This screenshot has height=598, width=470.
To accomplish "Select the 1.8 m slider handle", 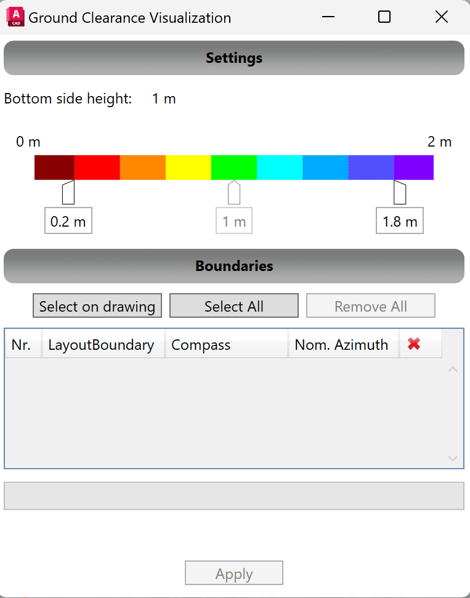I will click(400, 193).
